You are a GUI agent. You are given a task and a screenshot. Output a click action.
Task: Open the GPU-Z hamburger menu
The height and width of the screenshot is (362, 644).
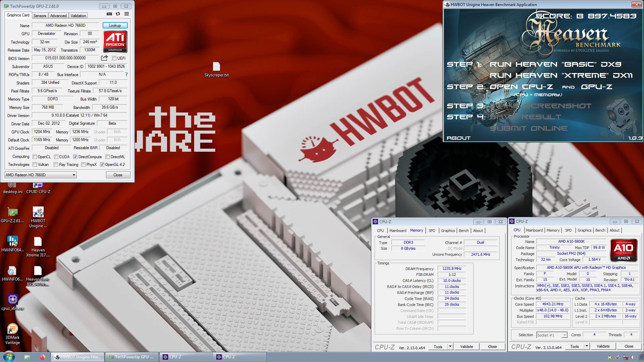pos(126,14)
